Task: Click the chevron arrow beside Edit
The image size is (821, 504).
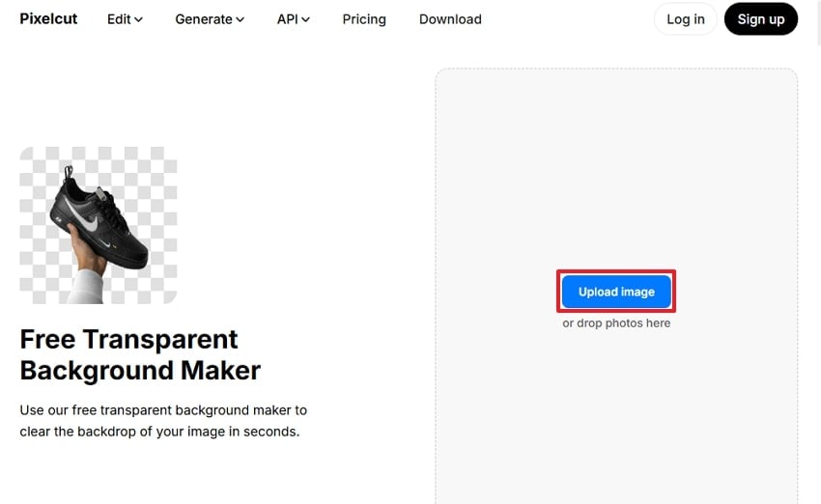Action: pos(139,19)
